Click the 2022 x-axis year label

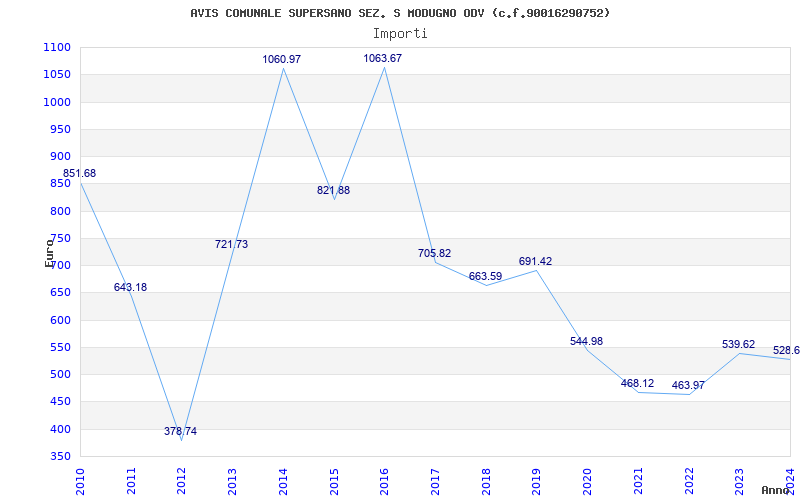[x=688, y=481]
